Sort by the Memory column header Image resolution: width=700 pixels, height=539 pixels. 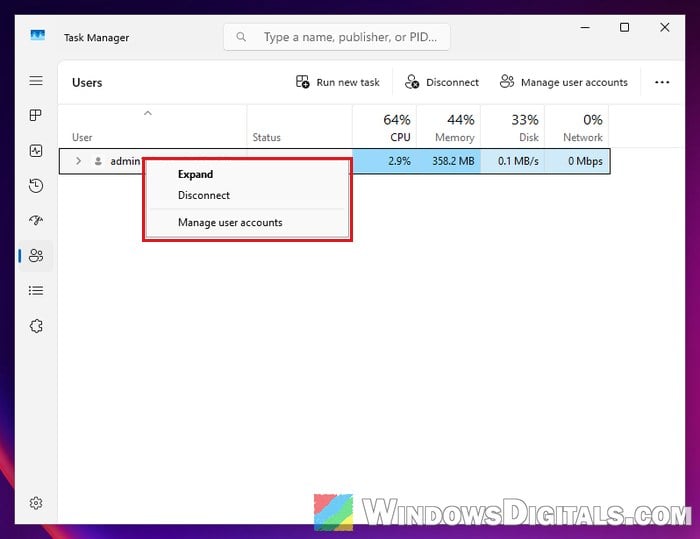pos(448,126)
